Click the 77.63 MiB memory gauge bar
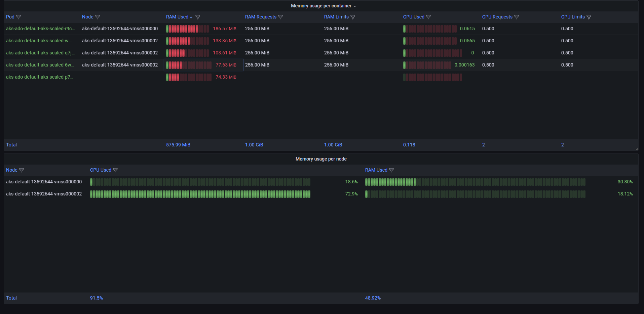644x314 pixels. tap(188, 65)
